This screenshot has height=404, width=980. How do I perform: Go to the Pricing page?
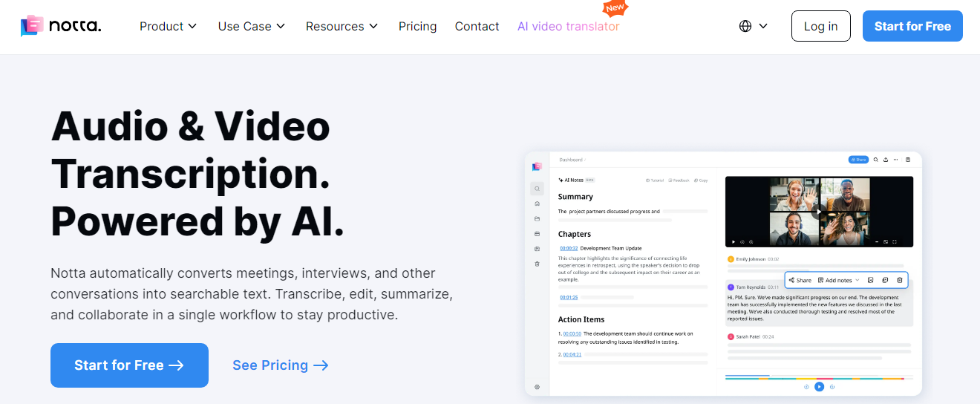click(417, 26)
